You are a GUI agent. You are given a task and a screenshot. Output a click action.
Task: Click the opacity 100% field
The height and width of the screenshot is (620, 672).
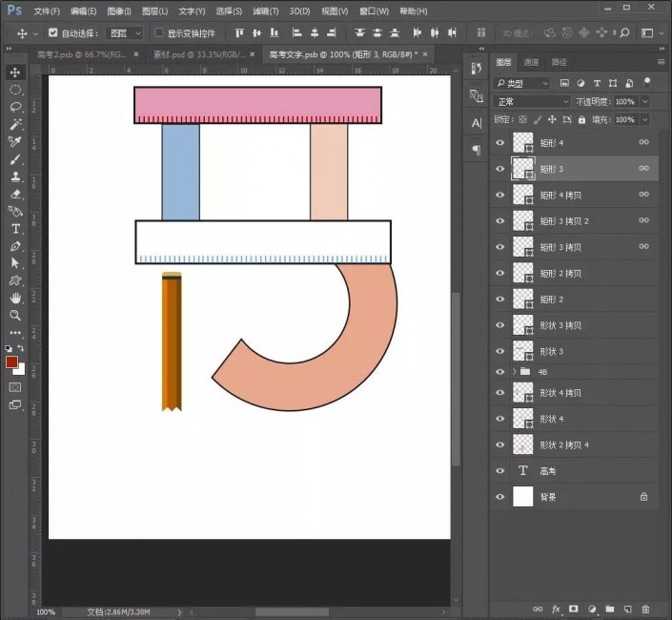pos(626,102)
